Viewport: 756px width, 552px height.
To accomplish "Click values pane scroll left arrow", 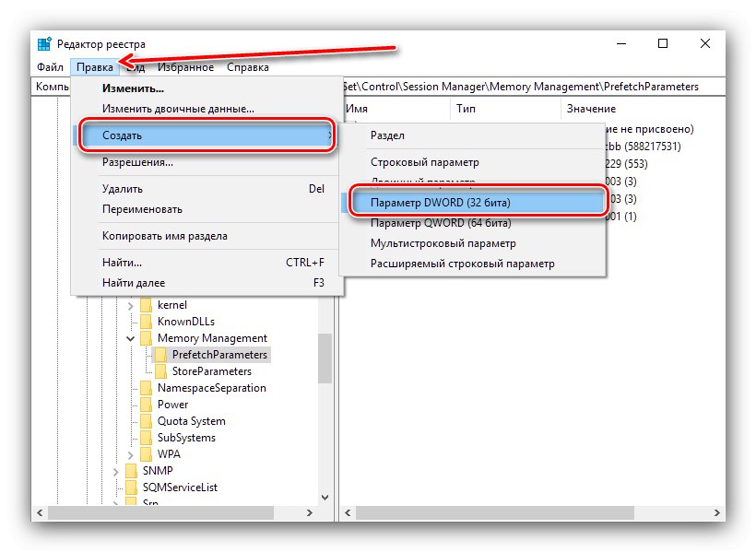I will click(x=348, y=513).
